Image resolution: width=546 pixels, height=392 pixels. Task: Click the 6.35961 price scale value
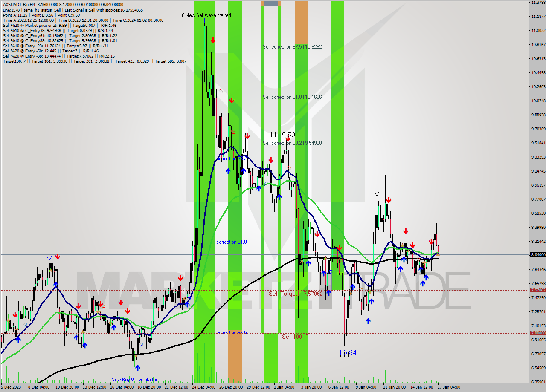(538, 382)
